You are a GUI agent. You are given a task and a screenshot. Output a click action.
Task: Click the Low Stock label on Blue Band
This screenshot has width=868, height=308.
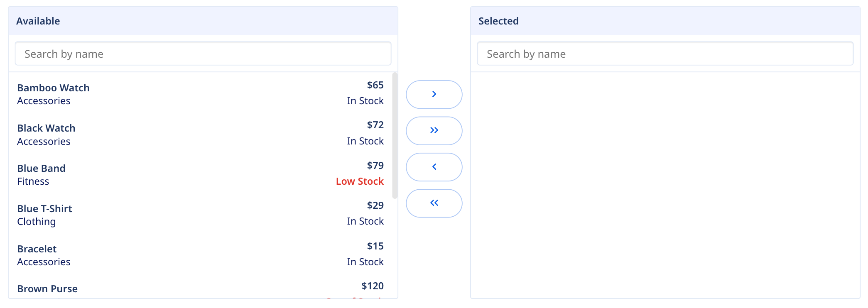click(359, 181)
